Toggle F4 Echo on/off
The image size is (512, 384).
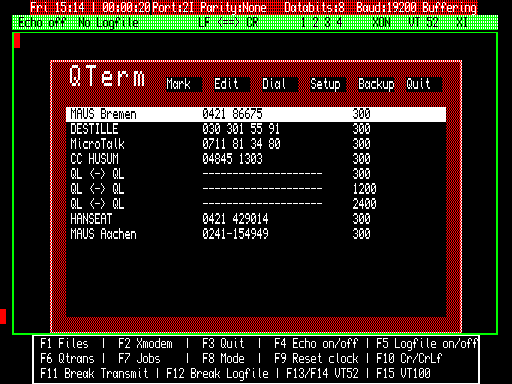[x=316, y=344]
